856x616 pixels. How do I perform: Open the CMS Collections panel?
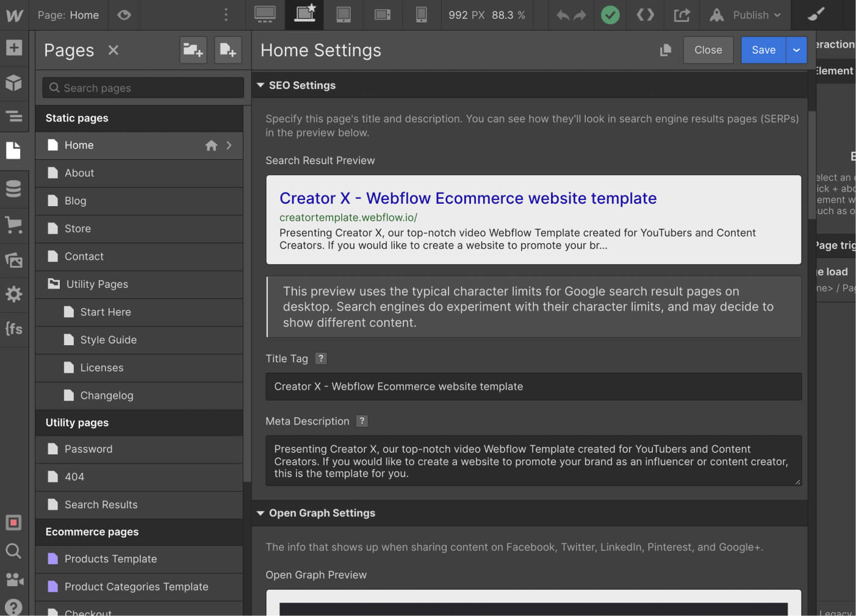pyautogui.click(x=13, y=189)
